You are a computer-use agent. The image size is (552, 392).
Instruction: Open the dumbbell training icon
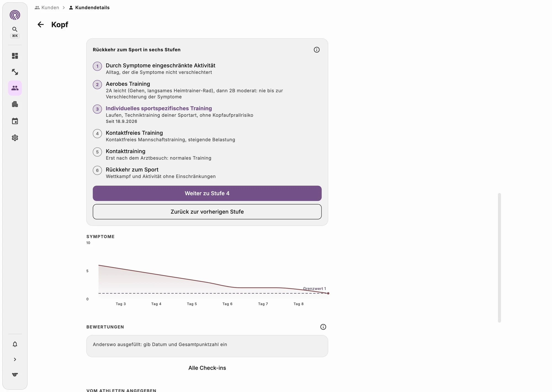coord(15,72)
